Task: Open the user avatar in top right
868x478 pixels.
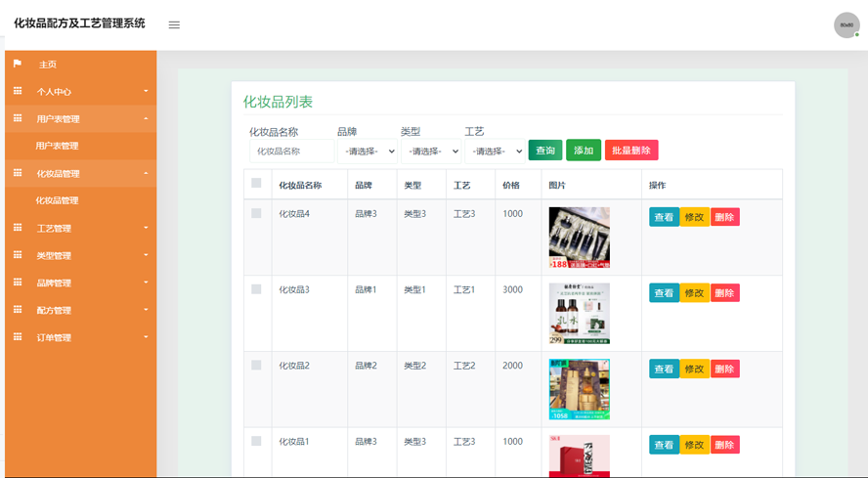Action: click(x=846, y=24)
